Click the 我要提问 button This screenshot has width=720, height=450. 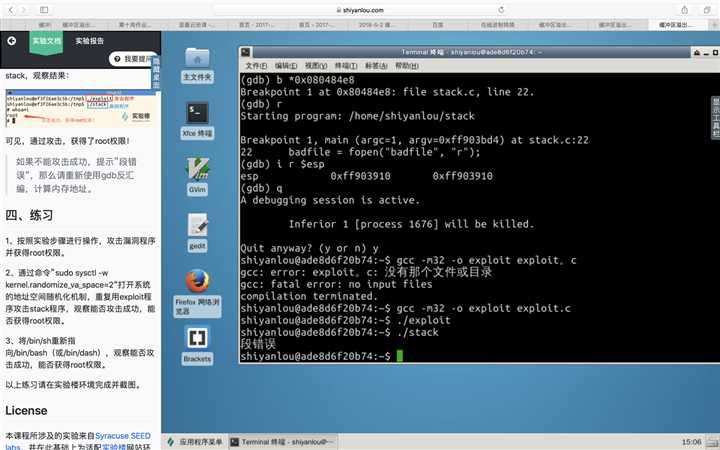coord(133,59)
